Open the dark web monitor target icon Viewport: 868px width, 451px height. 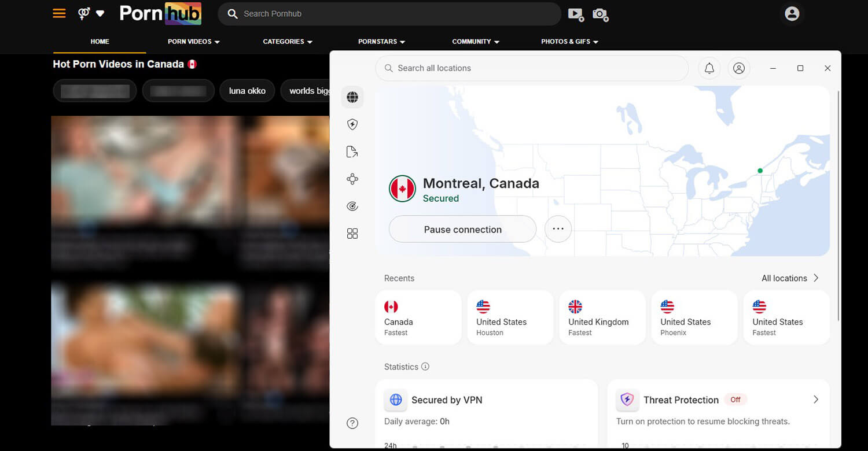click(x=352, y=206)
